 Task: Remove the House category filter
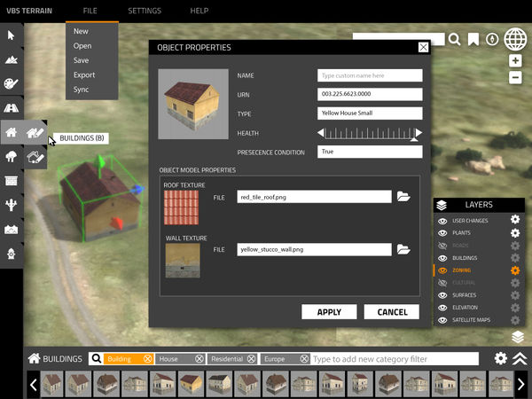tap(199, 358)
